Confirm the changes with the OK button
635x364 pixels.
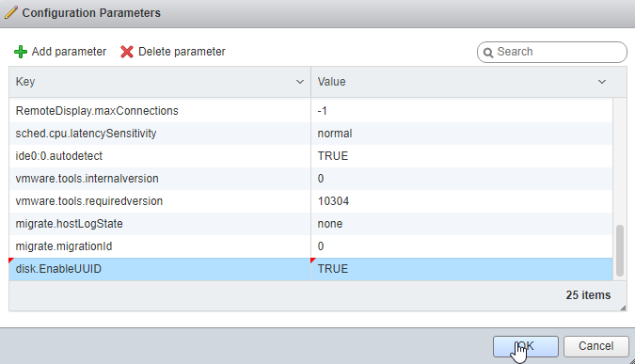coord(526,346)
